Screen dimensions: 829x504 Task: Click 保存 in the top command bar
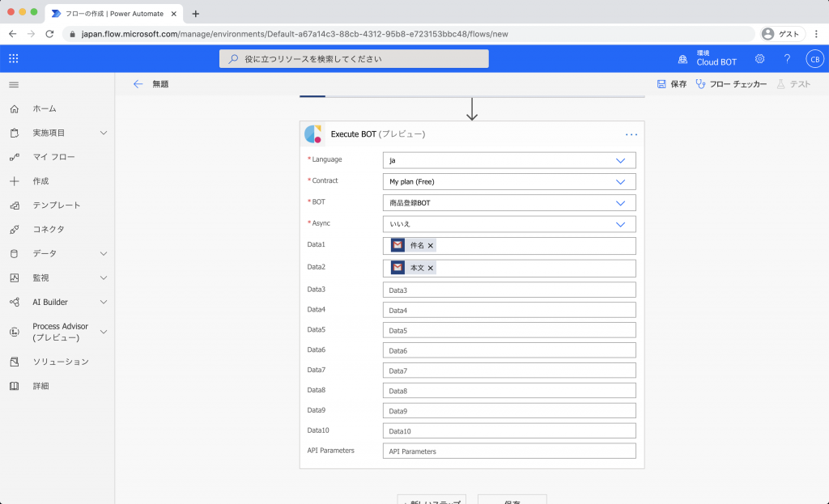672,84
